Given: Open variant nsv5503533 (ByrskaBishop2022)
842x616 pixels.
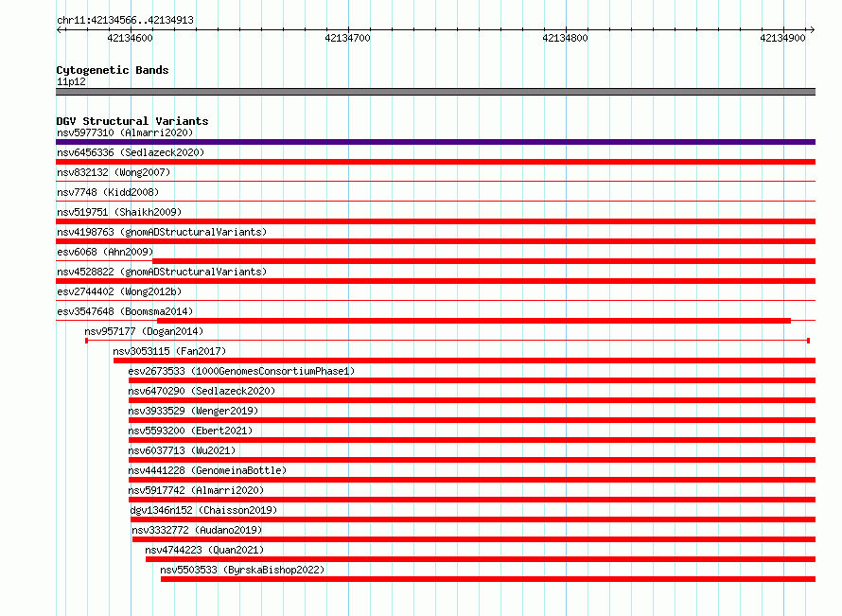Looking at the screenshot, I should click(x=242, y=570).
